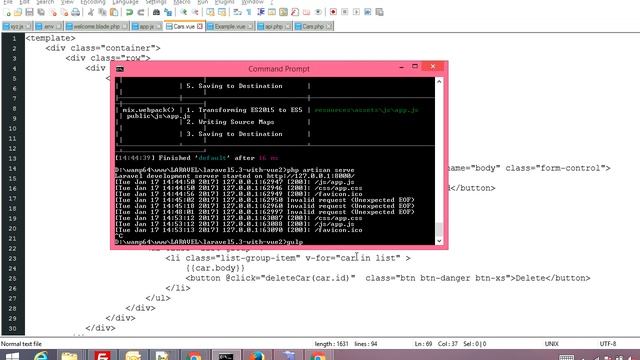Click the 'php artisan serve' command line
Screen dimensions: 640x360
(x=235, y=170)
